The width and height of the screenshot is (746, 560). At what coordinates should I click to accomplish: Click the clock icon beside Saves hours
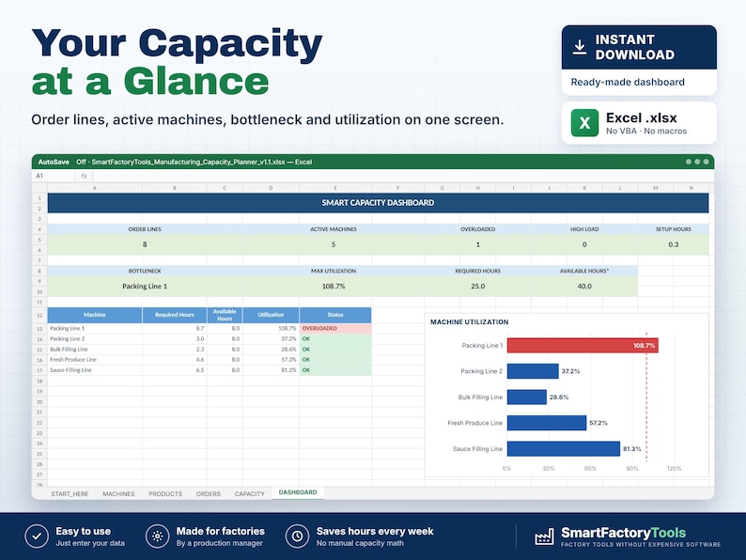(x=297, y=537)
